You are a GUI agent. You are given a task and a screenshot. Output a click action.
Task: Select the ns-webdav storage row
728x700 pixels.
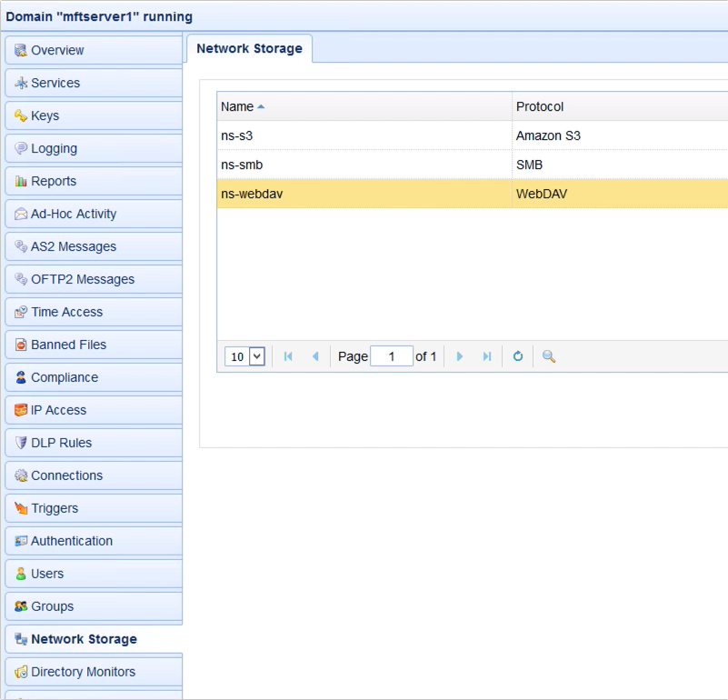pos(364,194)
